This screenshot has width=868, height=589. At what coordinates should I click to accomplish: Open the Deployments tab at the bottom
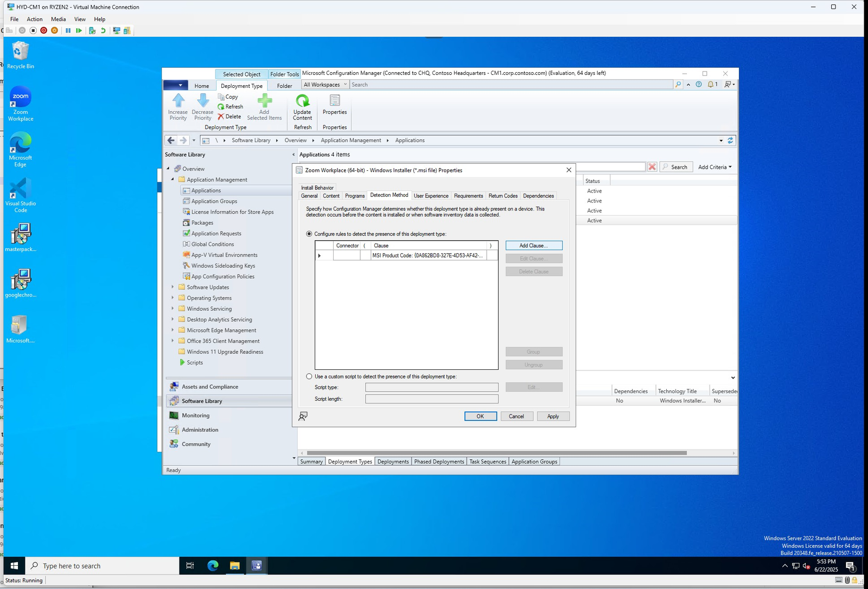click(x=393, y=462)
